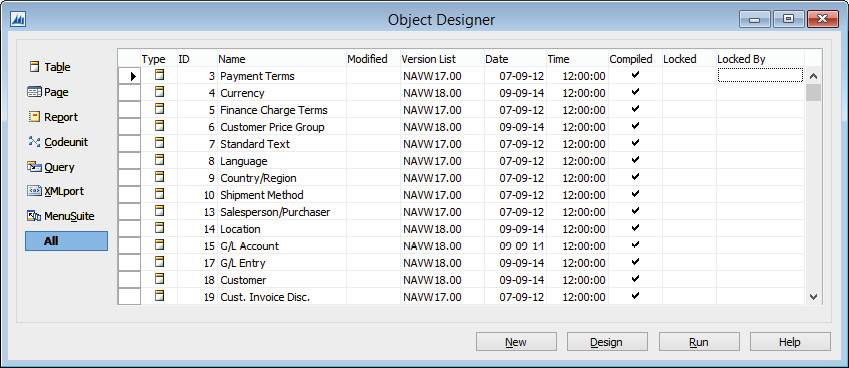
Task: Click the type icon in Standard Text row
Action: (x=159, y=143)
